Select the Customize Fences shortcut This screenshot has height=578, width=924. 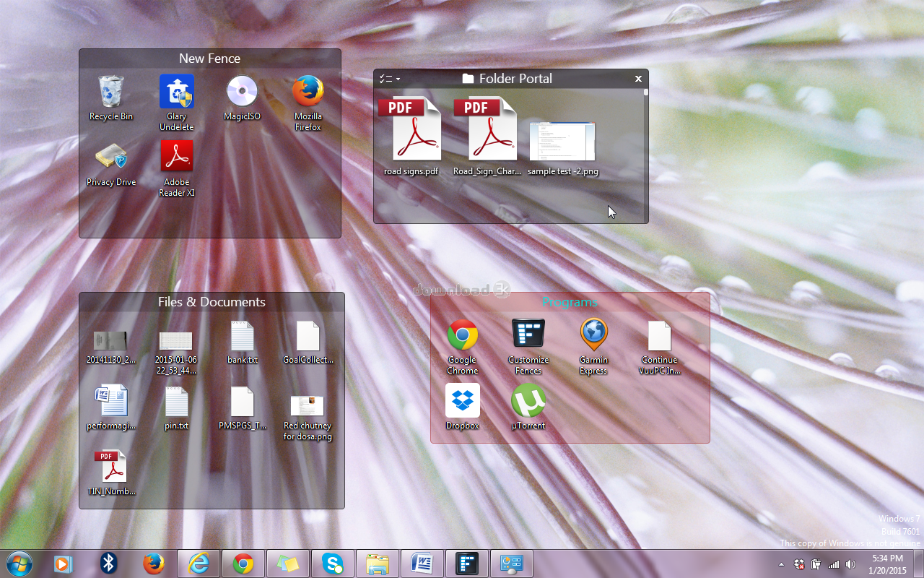click(528, 346)
